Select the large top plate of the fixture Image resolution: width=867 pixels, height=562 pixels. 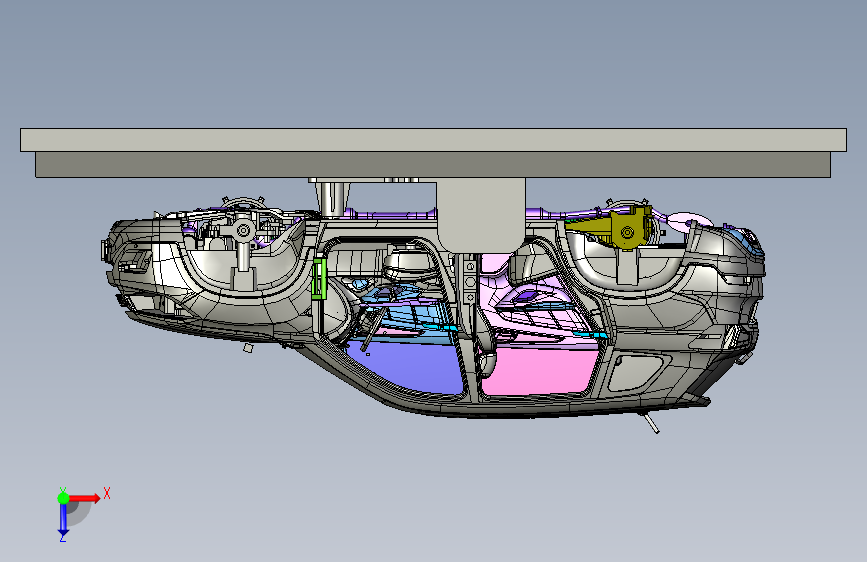(x=433, y=140)
